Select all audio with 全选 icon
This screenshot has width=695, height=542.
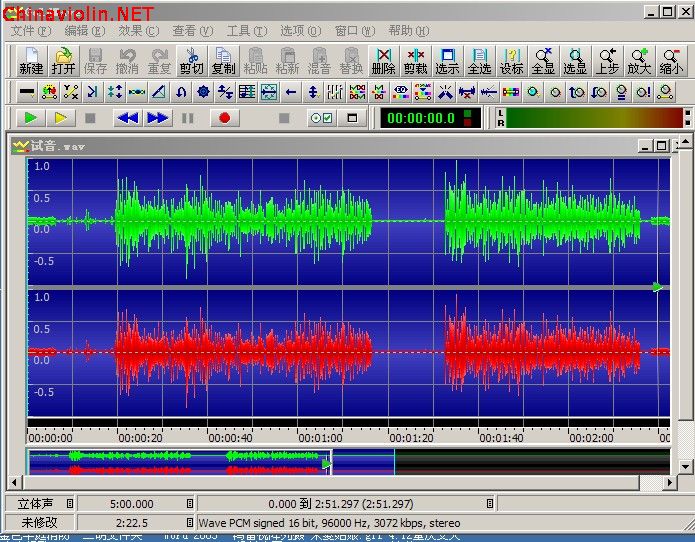[x=479, y=61]
